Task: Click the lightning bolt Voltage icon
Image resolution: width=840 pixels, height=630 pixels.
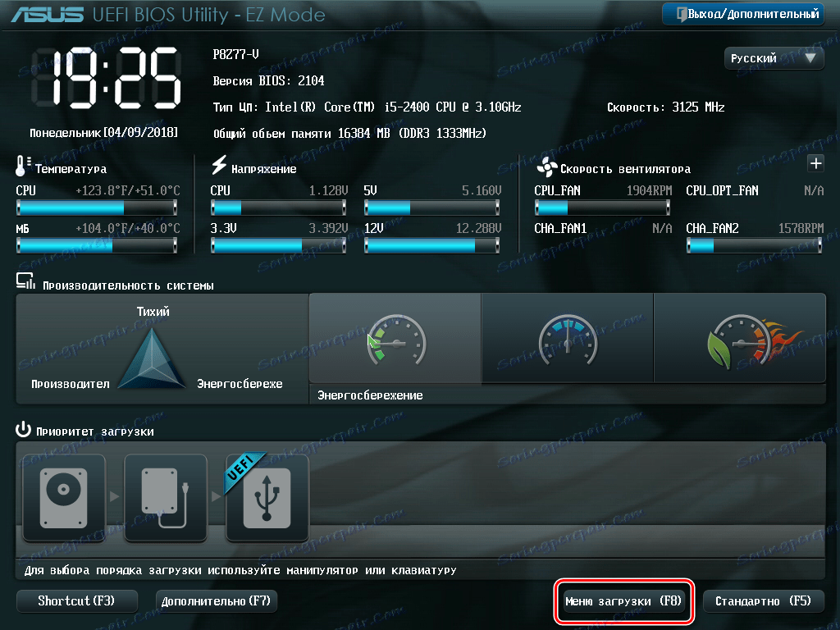Action: tap(218, 165)
